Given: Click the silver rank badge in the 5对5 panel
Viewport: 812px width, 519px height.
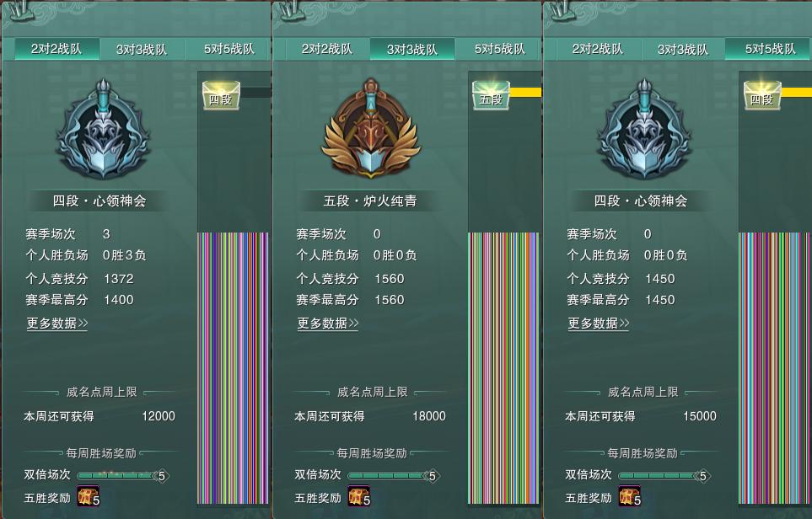Looking at the screenshot, I should point(643,128).
